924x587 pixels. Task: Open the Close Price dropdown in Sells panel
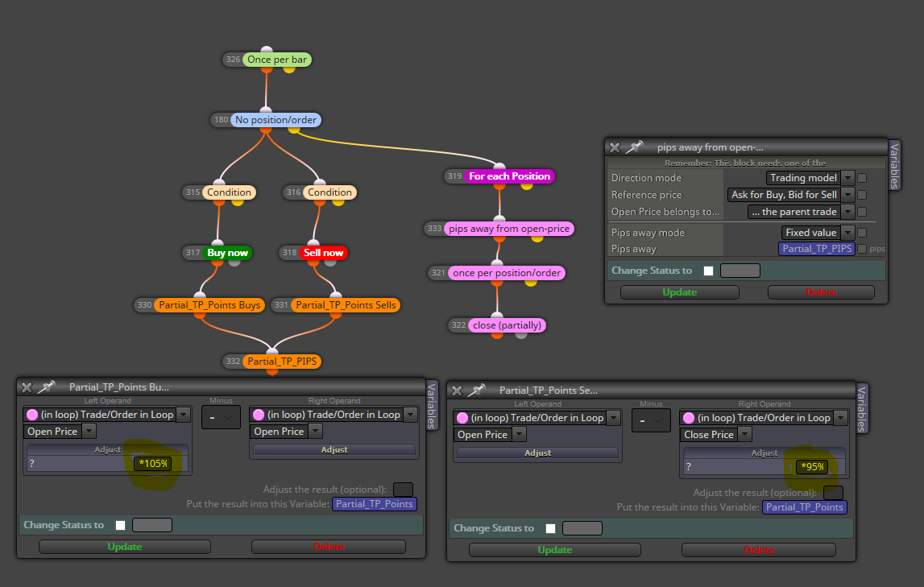pos(716,435)
